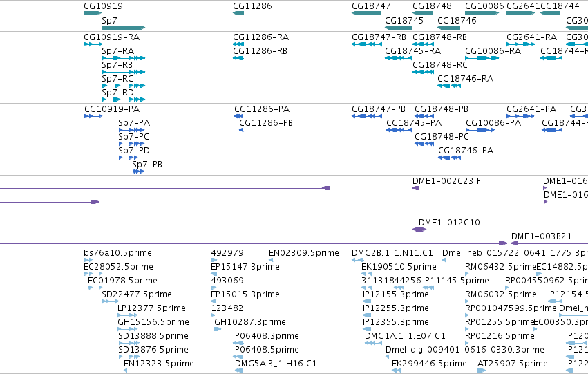Click the Sp7-RA transcript glyph
The height and width of the screenshot is (374, 588).
(x=124, y=58)
